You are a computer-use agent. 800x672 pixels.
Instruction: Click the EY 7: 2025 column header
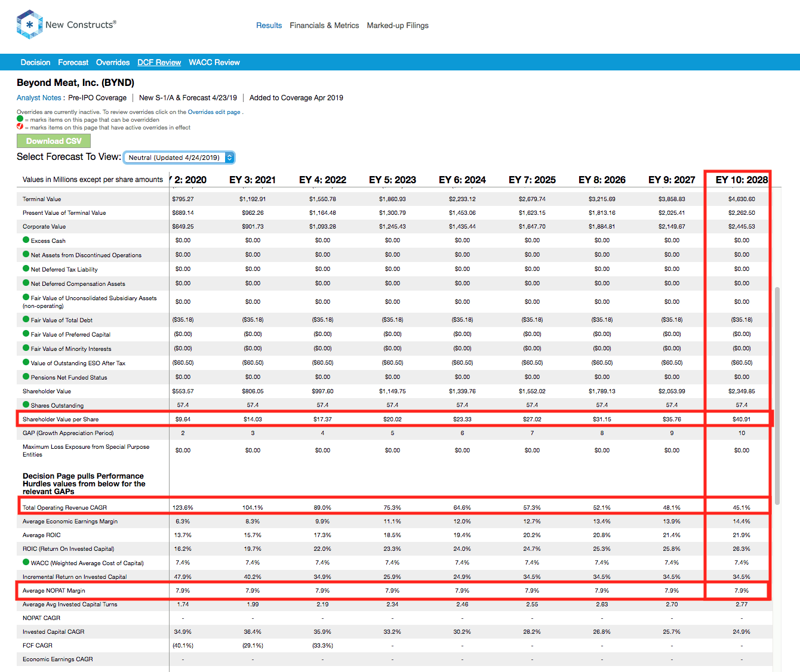(532, 180)
